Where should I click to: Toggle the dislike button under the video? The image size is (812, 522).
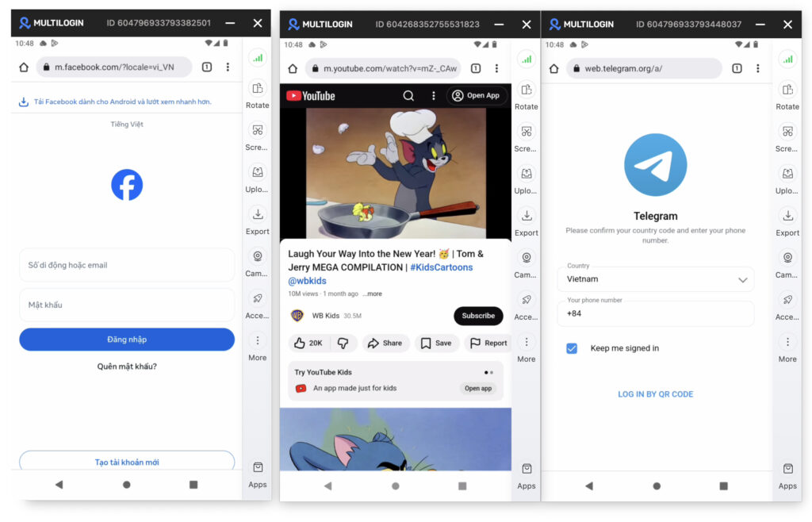click(x=343, y=343)
